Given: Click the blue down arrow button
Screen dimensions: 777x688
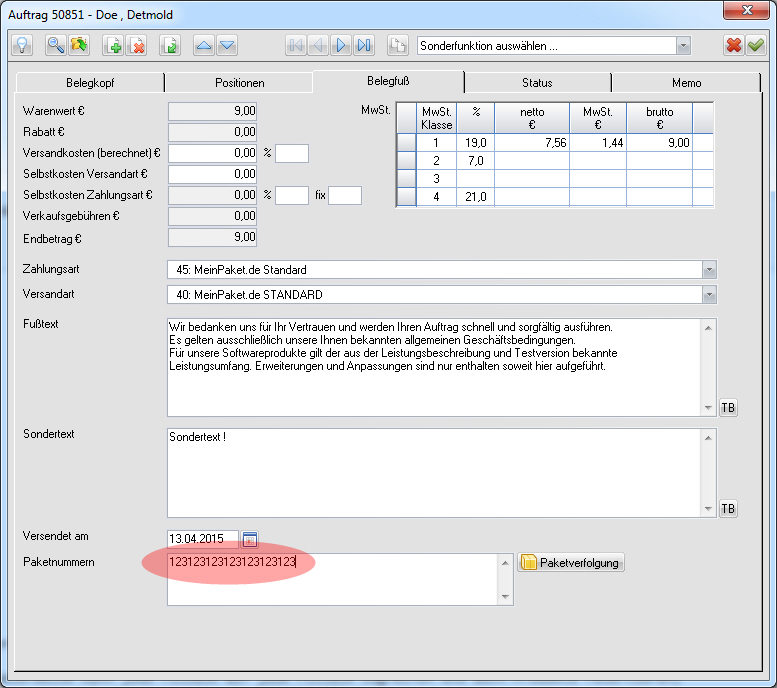Looking at the screenshot, I should point(227,46).
